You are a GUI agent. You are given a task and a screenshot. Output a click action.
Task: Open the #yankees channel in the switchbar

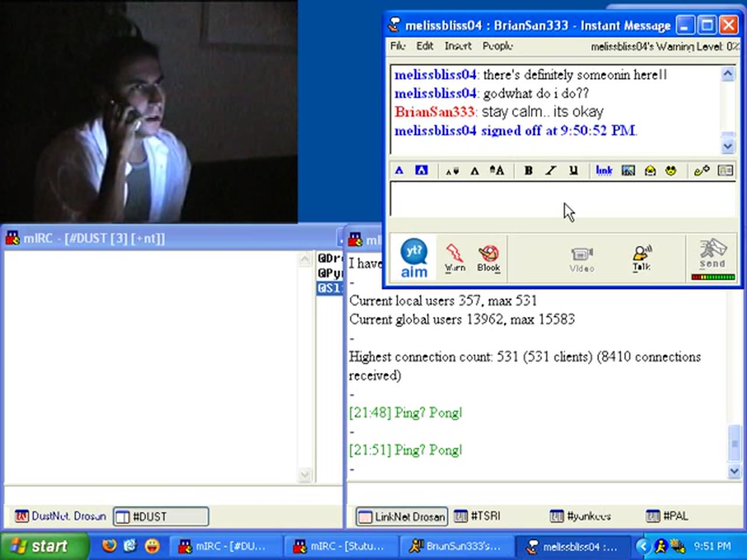[581, 516]
